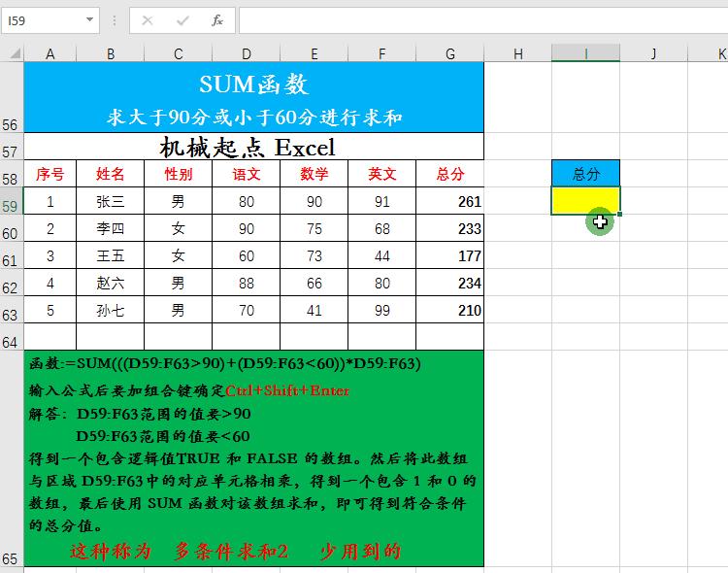Click 数学 score 41 for 孙七
This screenshot has width=728, height=573.
pos(314,310)
